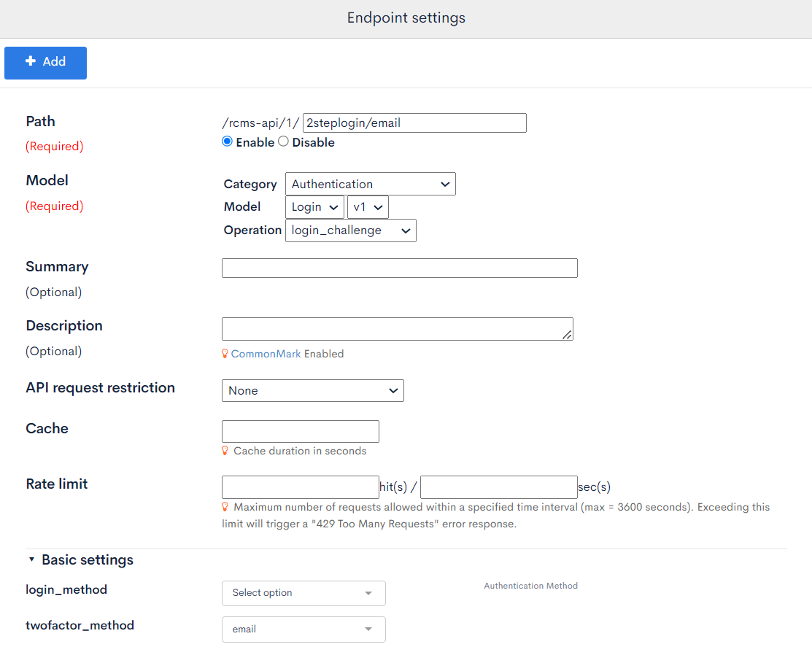Open the Operation dropdown showing login_challenge
The image size is (812, 647).
click(x=351, y=230)
